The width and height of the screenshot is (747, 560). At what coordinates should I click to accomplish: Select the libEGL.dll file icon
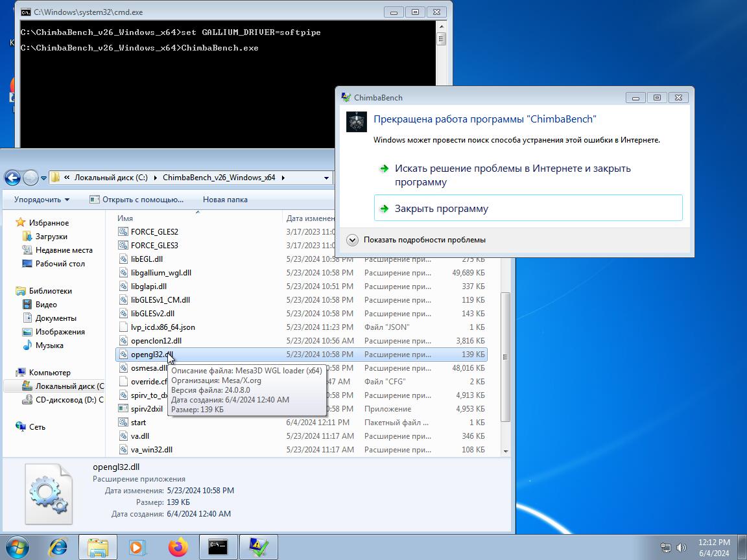pos(123,259)
